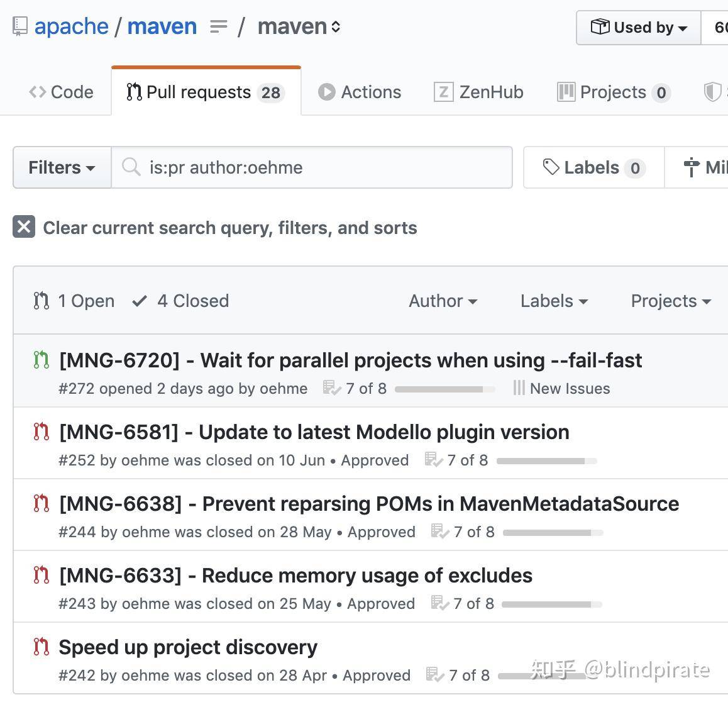728x702 pixels.
Task: Open PR MNG-6633 Reduce memory usage
Action: coord(295,576)
